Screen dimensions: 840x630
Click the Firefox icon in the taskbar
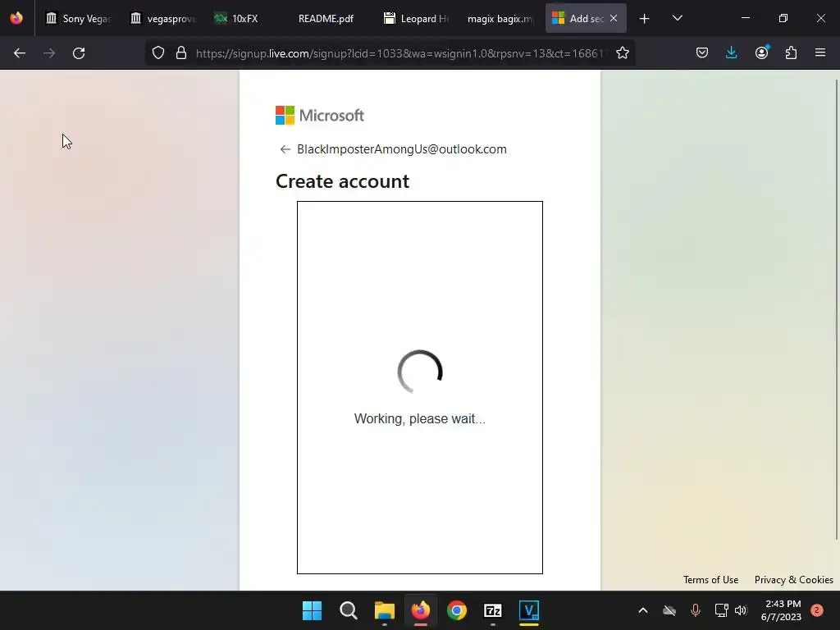[x=421, y=610]
